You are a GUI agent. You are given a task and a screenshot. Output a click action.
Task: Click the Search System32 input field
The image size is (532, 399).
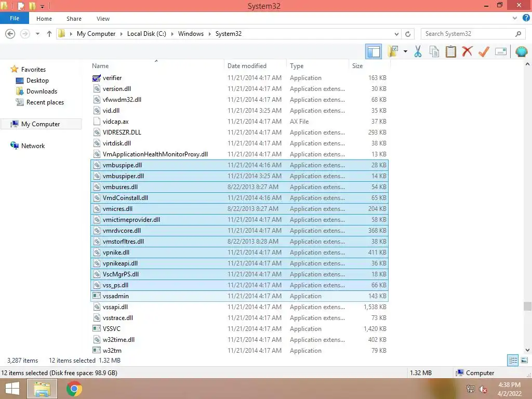(x=468, y=34)
